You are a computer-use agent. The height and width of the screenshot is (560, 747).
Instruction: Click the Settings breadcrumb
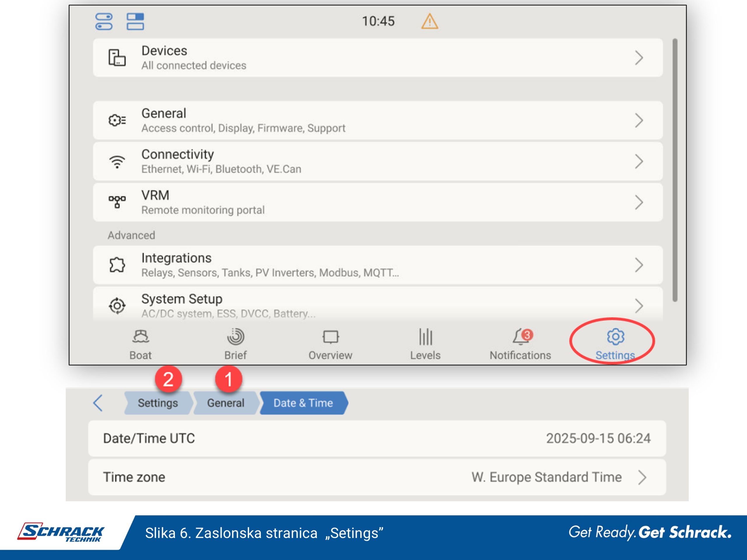pos(158,403)
